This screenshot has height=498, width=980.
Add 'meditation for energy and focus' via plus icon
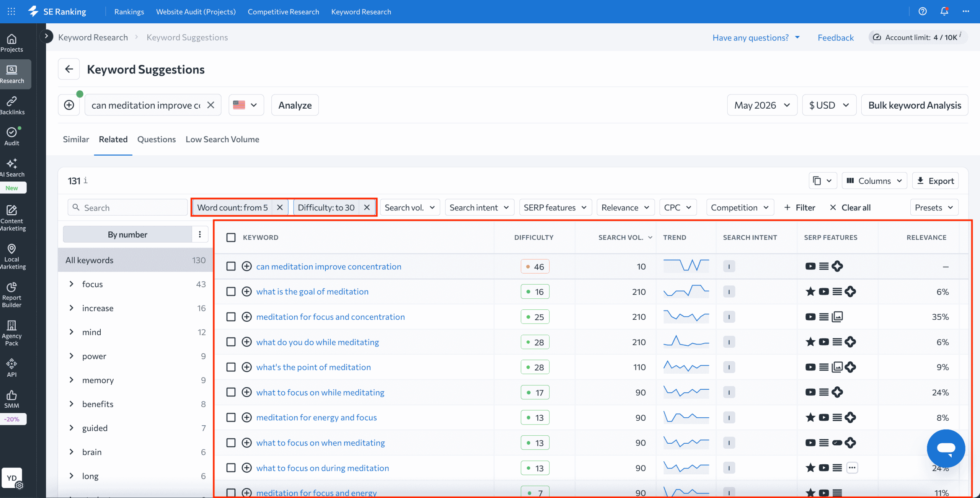tap(247, 417)
